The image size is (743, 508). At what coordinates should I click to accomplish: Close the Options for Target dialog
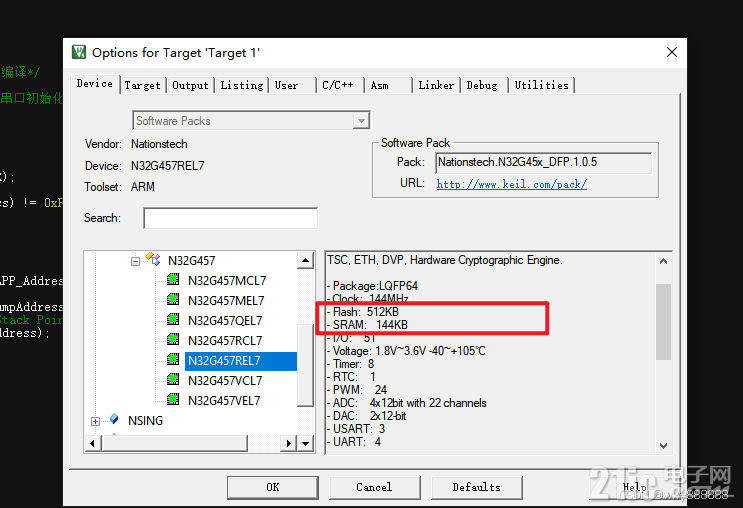pyautogui.click(x=672, y=52)
